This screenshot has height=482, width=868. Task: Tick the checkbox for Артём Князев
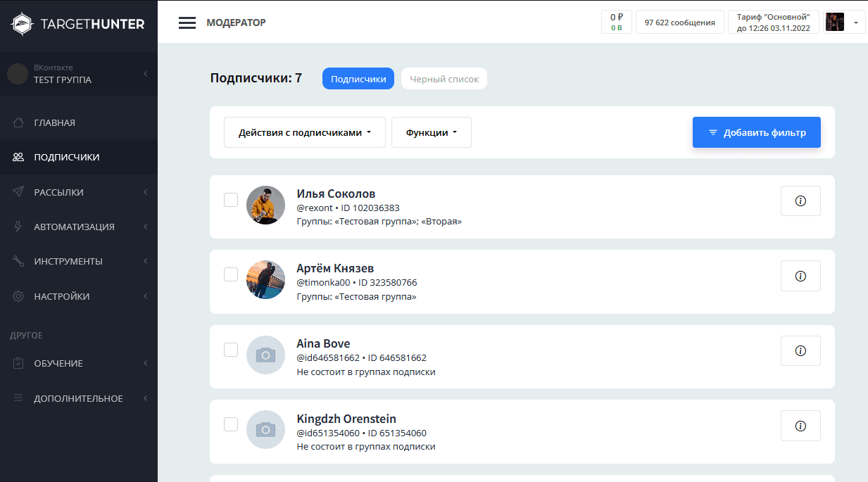pos(231,274)
